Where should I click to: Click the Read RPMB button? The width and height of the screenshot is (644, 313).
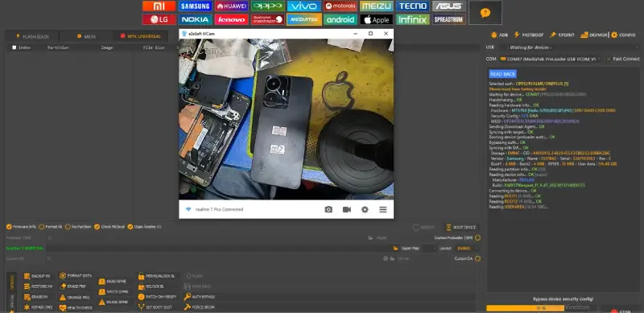[x=114, y=282]
